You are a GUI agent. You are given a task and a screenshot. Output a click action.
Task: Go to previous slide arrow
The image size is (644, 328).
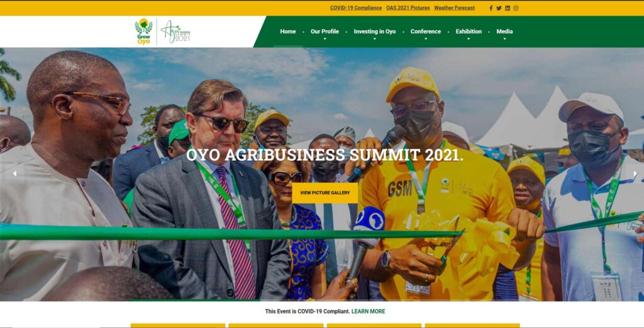point(15,174)
